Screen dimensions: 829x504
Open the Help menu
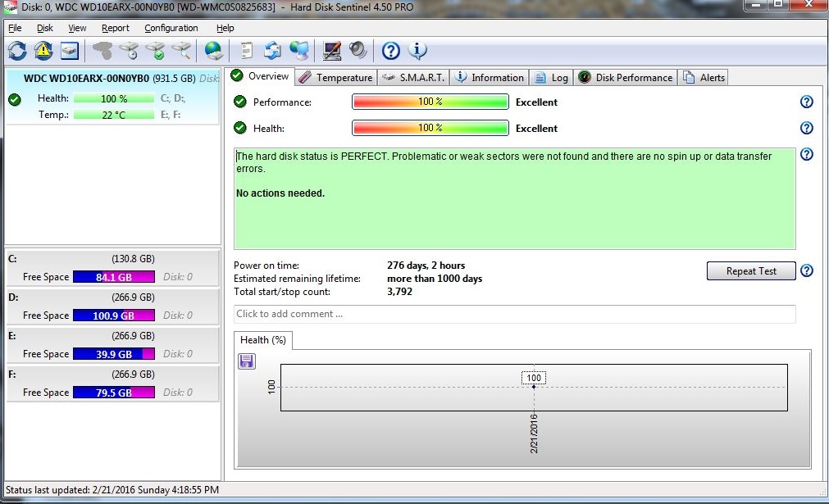point(225,28)
